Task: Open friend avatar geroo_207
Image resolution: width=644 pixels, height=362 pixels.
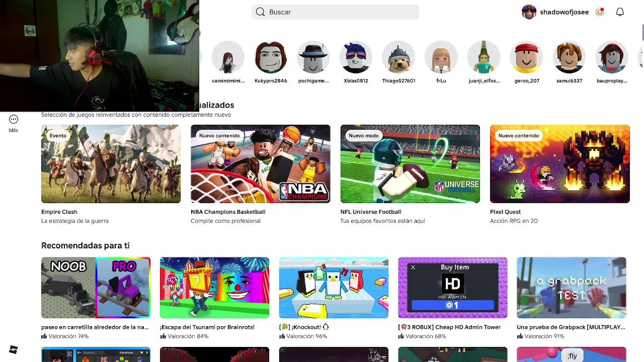Action: [527, 57]
